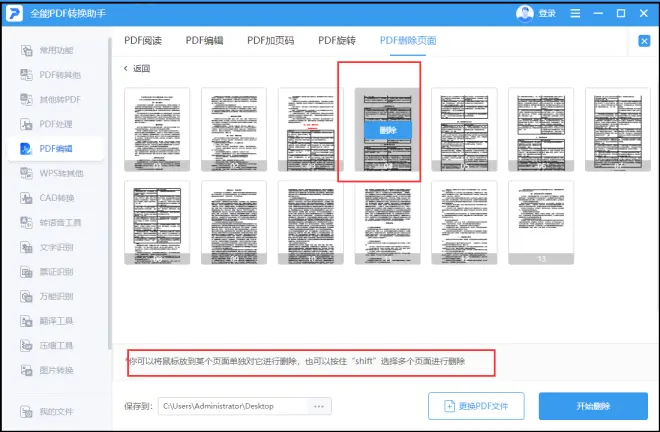Select page 12 thumbnail

click(464, 223)
